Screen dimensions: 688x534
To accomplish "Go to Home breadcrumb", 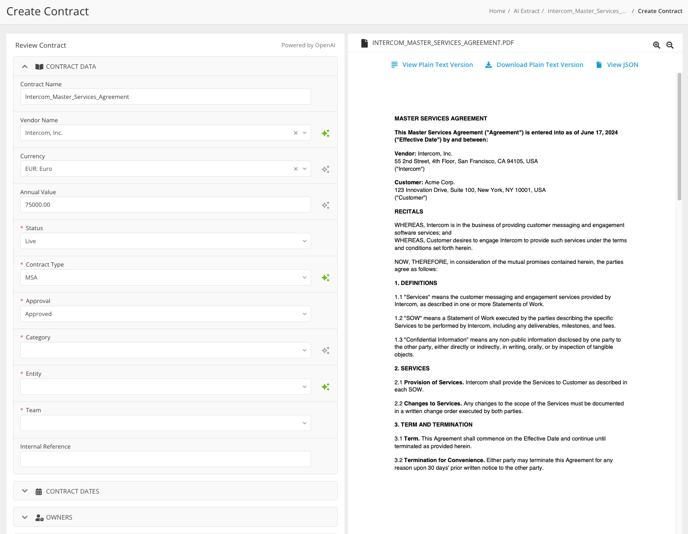I will tap(497, 11).
